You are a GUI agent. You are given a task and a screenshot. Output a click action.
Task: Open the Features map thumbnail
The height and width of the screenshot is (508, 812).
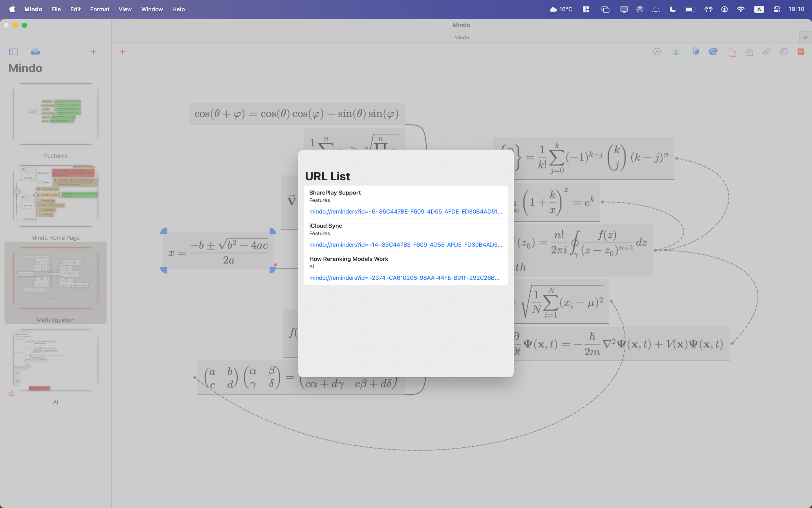click(x=55, y=114)
